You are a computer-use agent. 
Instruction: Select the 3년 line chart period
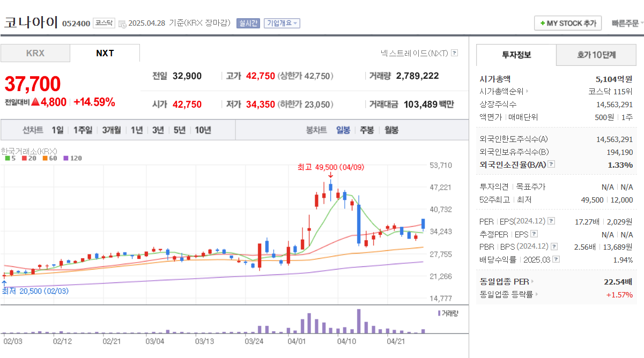click(158, 130)
